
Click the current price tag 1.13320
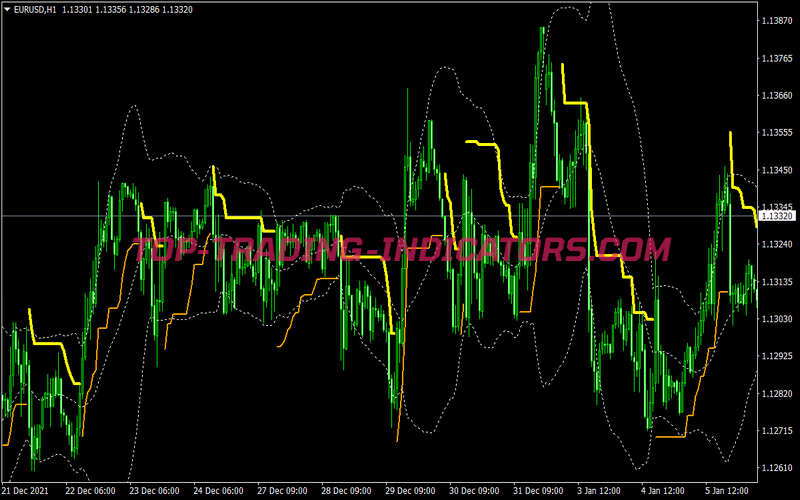[x=777, y=216]
